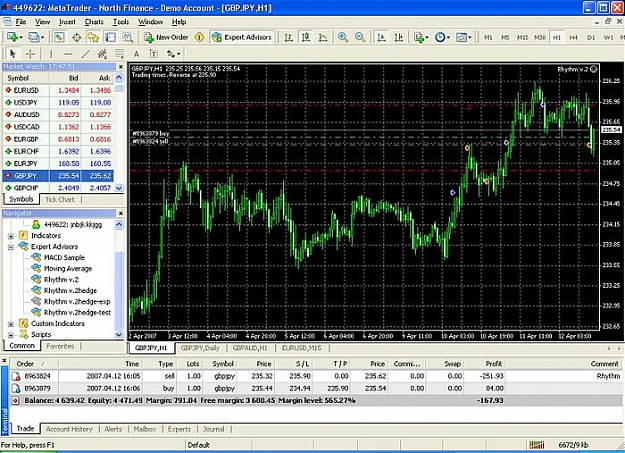Click the New Order button
Image resolution: width=625 pixels, height=453 pixels.
click(166, 37)
